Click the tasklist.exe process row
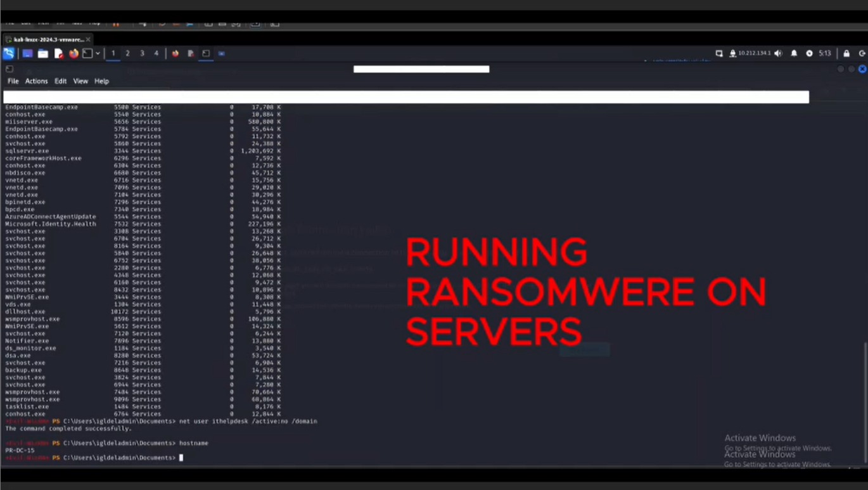Viewport: 868px width, 490px height. [143, 406]
